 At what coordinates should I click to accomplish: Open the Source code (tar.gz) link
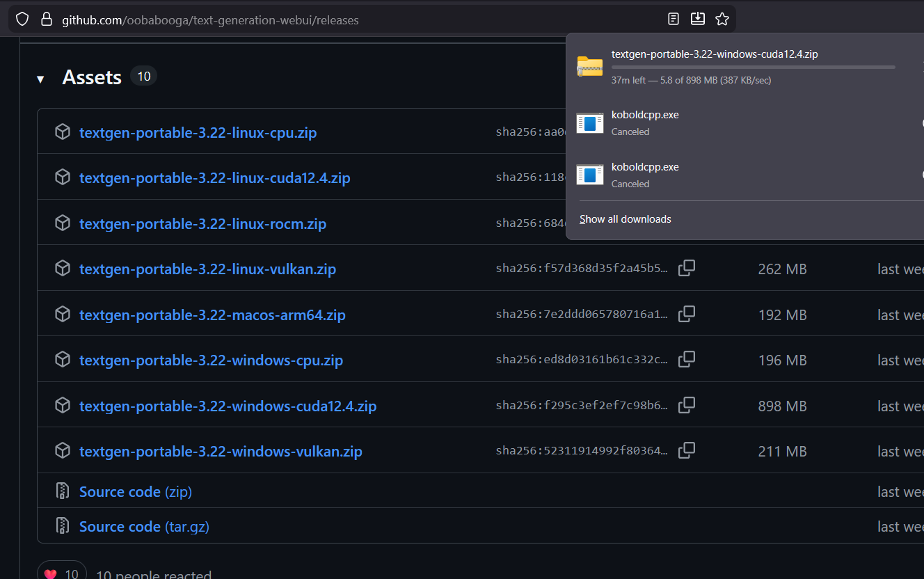[144, 527]
